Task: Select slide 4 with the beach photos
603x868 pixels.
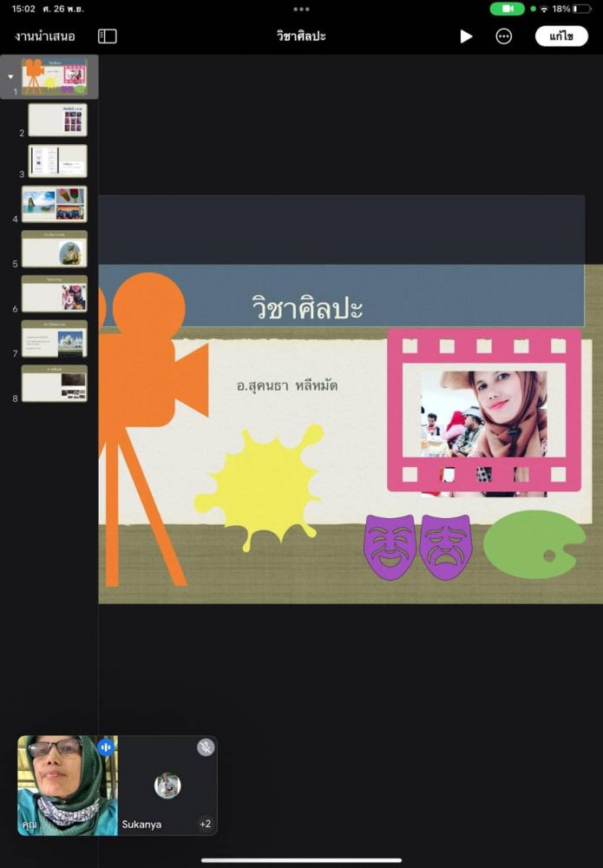Action: pyautogui.click(x=54, y=204)
